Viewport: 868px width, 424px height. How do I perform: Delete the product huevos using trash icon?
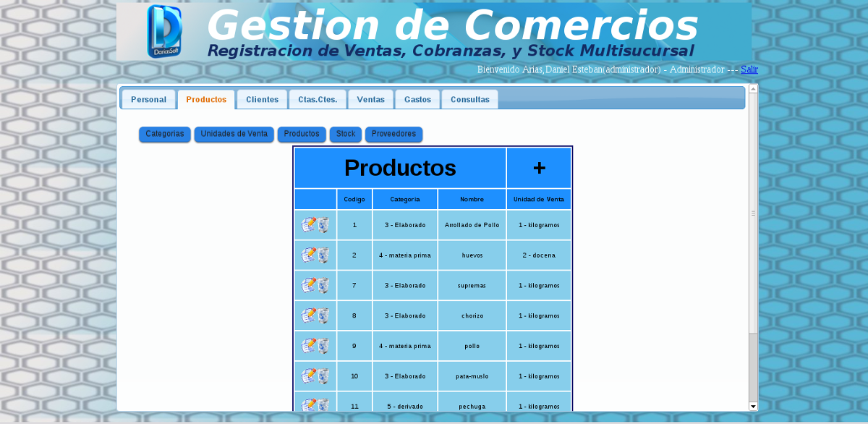(x=324, y=255)
